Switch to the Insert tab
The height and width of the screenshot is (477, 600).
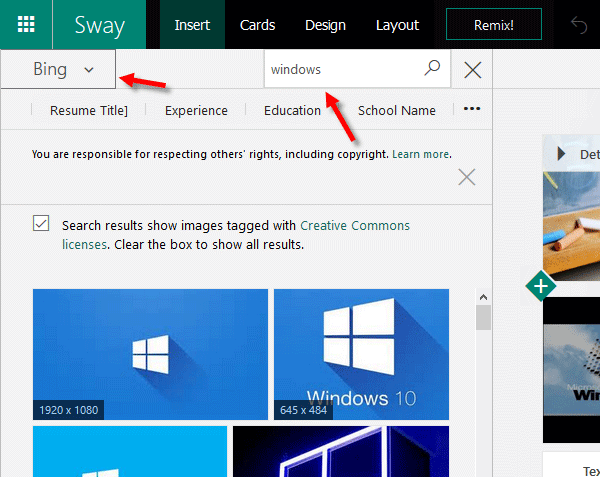(192, 25)
